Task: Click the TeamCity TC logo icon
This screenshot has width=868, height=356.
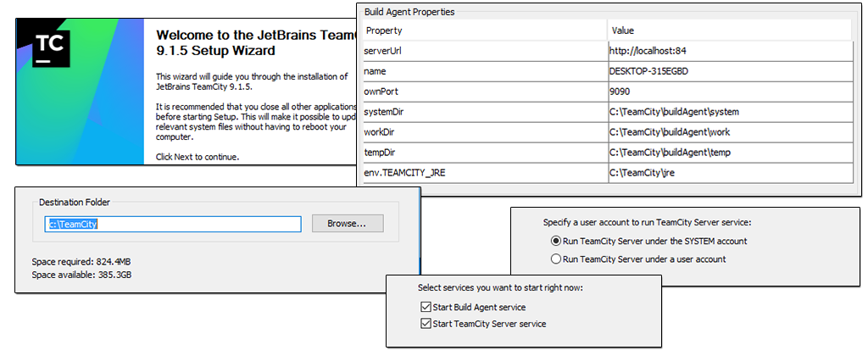Action: click(51, 48)
